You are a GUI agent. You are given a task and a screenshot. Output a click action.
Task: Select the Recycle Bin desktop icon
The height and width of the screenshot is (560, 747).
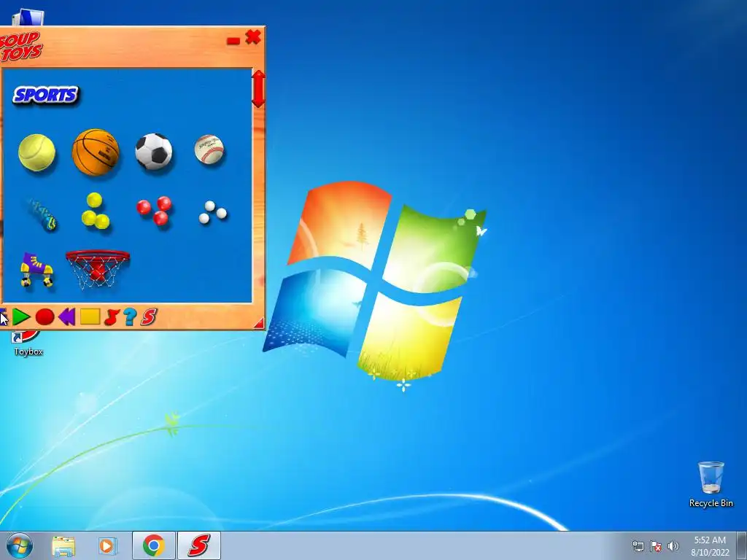[711, 484]
